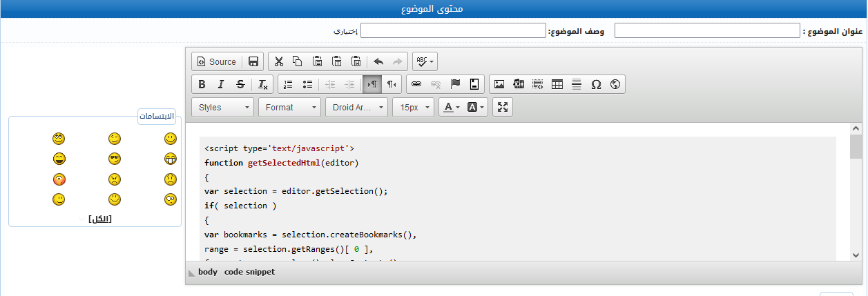
Task: Click the editor vertical scrollbar thumb
Action: [x=856, y=147]
